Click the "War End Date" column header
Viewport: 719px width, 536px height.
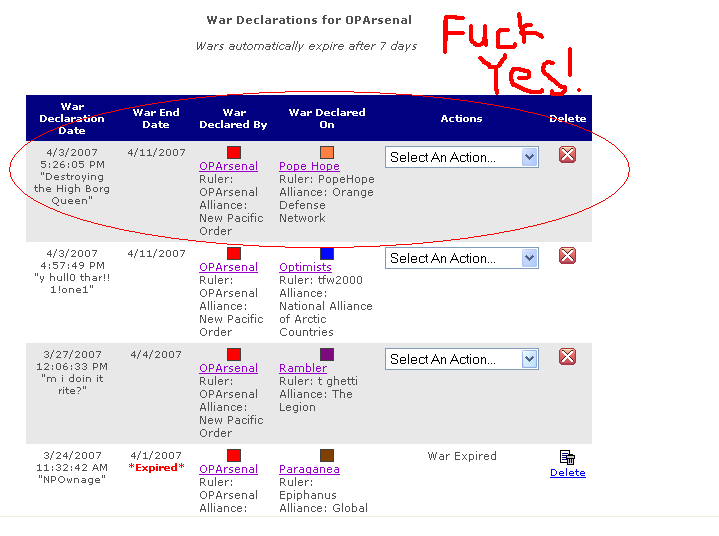[156, 118]
